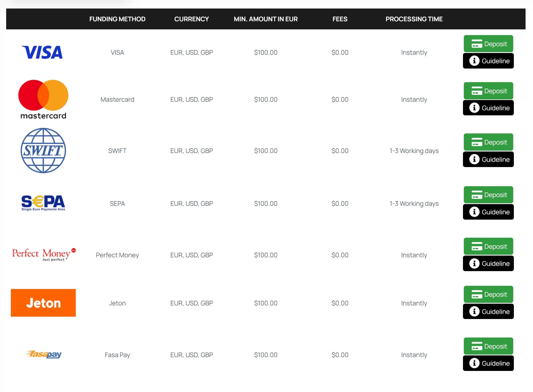Click the MIN. AMOUNT IN EUR header

pos(266,19)
